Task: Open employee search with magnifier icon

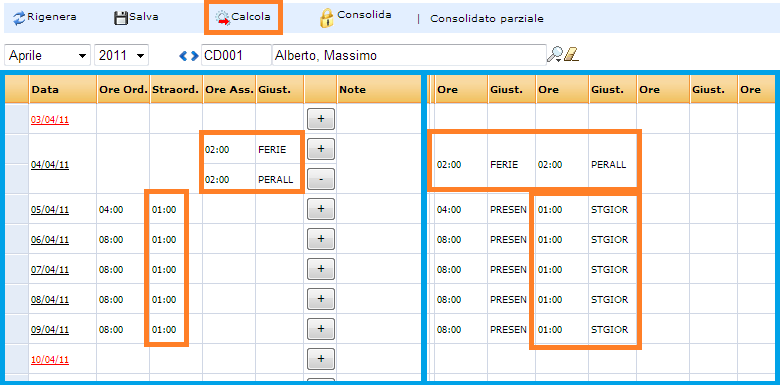Action: point(554,55)
